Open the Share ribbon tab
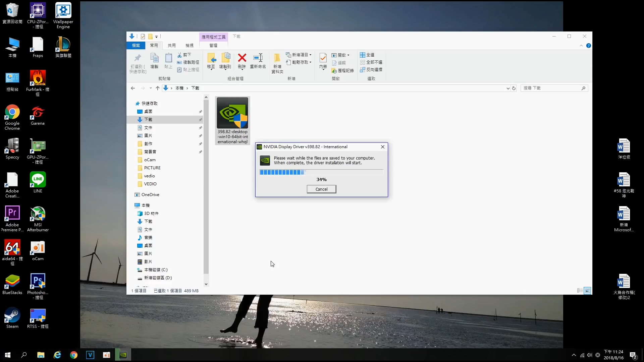 point(172,46)
